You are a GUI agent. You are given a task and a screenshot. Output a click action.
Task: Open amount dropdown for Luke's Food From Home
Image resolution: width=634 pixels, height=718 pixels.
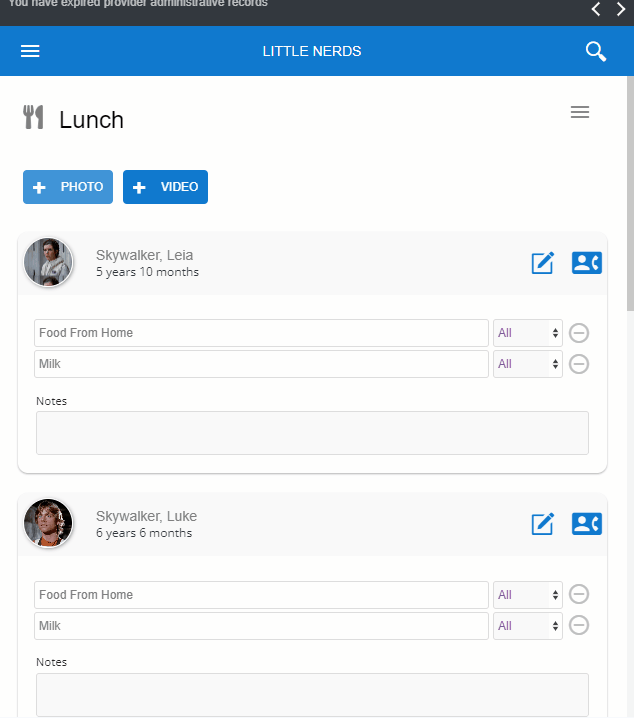tap(527, 595)
